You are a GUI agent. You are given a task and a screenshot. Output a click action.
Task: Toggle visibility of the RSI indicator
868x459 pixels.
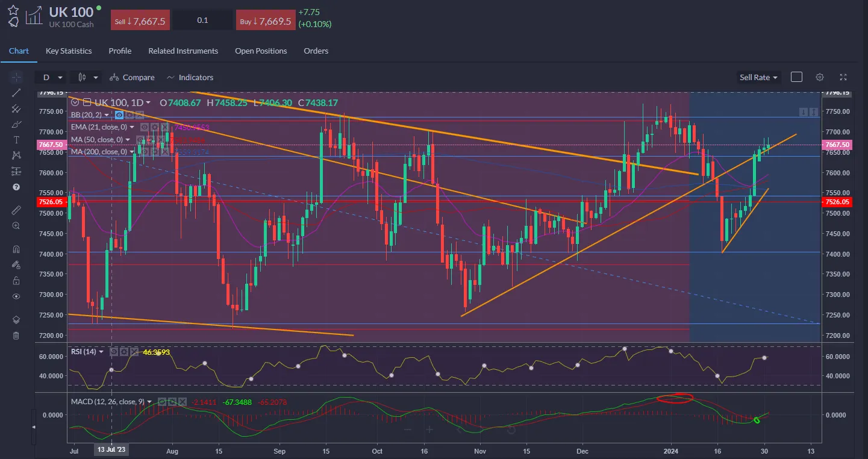click(113, 351)
